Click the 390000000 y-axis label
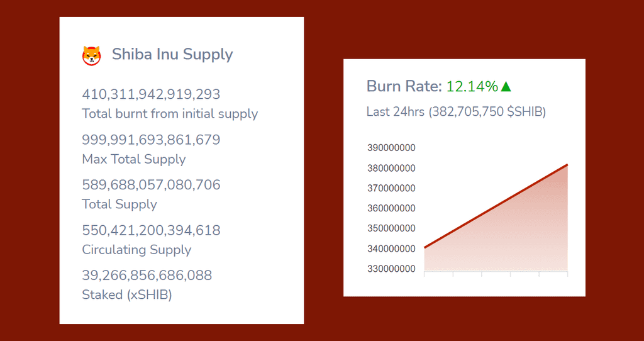Image resolution: width=644 pixels, height=341 pixels. tap(391, 148)
